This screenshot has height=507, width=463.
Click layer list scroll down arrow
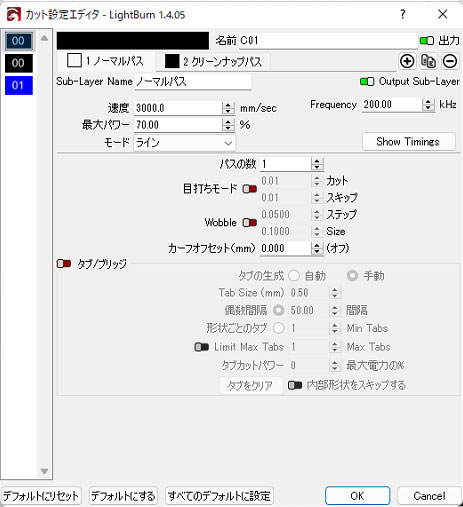pos(44,471)
